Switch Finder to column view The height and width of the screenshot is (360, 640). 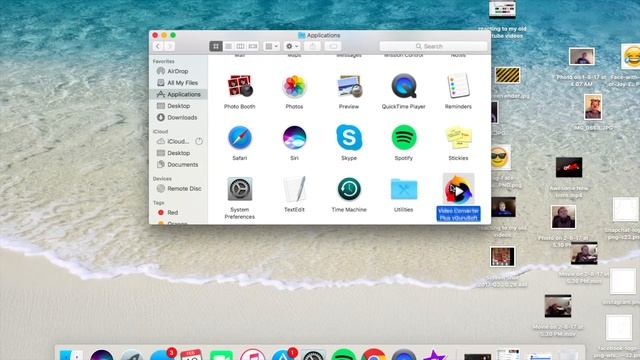[x=240, y=46]
